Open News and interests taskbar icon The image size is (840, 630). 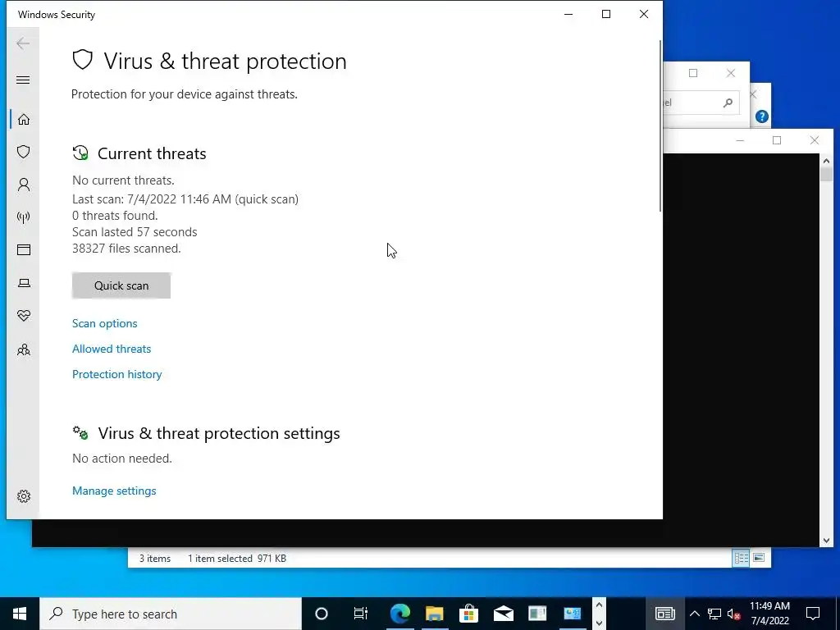(x=664, y=614)
